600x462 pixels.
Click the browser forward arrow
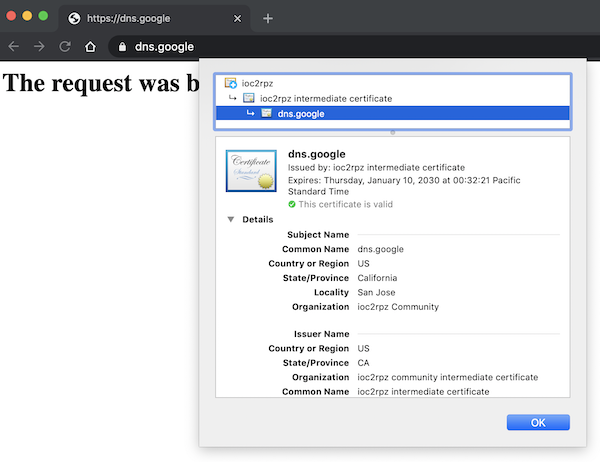click(39, 47)
